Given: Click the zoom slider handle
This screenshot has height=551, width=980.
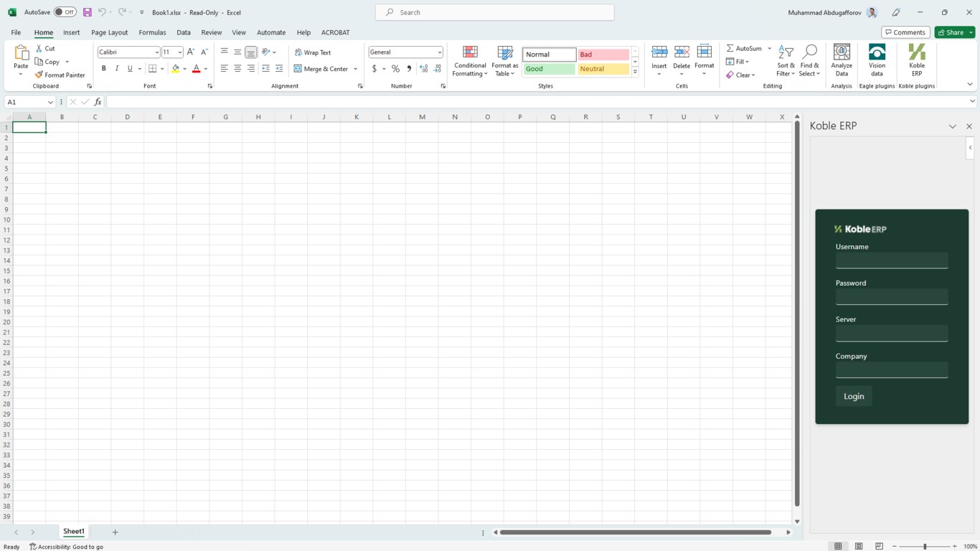Looking at the screenshot, I should point(925,547).
